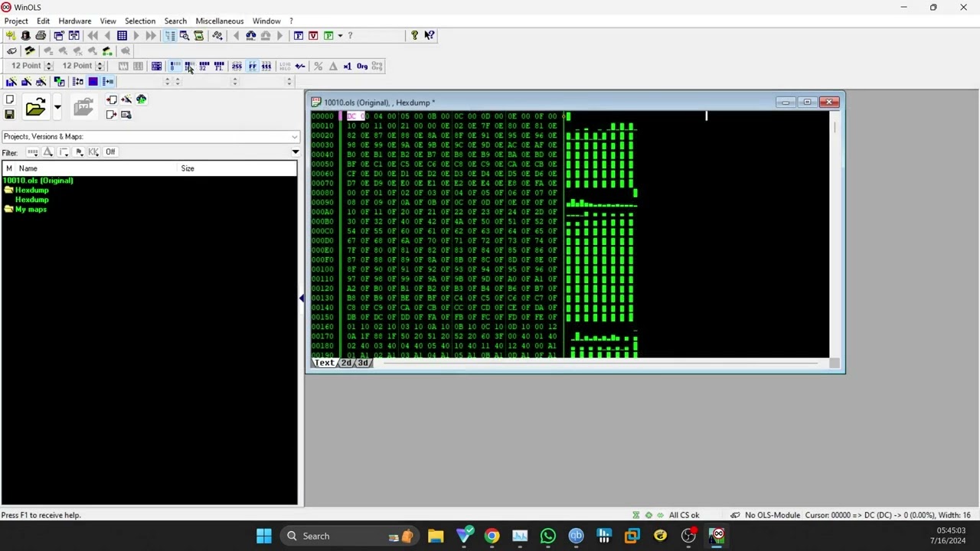
Task: Open the Projects, Versions & Maps combo box
Action: click(150, 136)
